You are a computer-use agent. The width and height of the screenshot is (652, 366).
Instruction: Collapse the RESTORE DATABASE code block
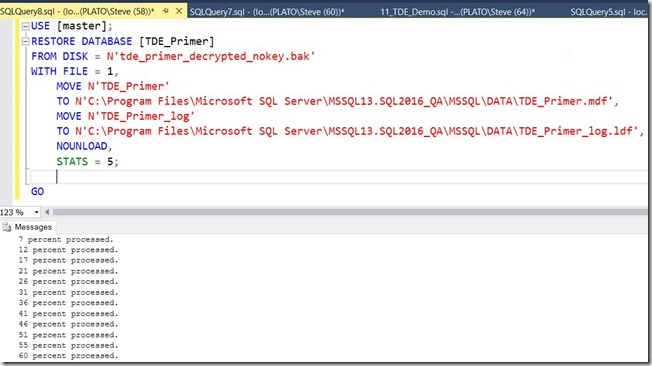tap(25, 41)
